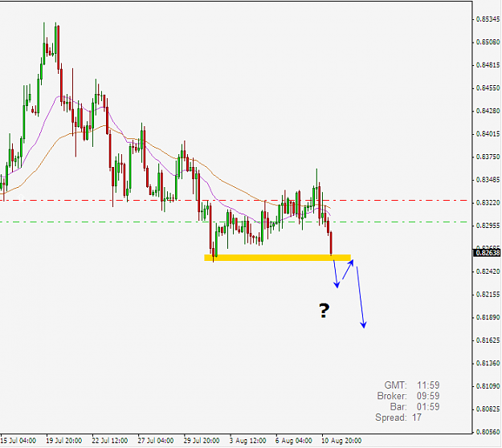Click the 0.84550 price axis label

488,88
